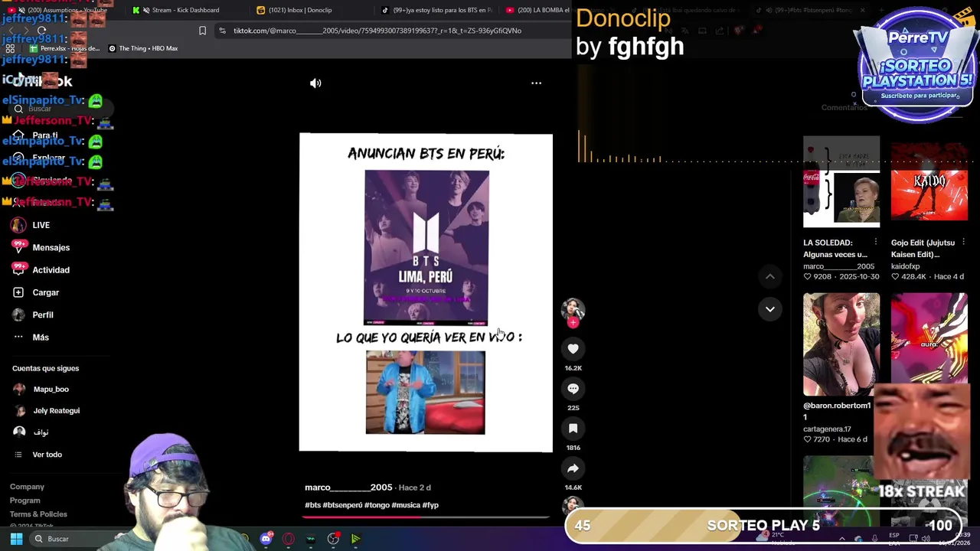Open options on Gojo Edit video card
The width and height of the screenshot is (980, 551).
[963, 243]
